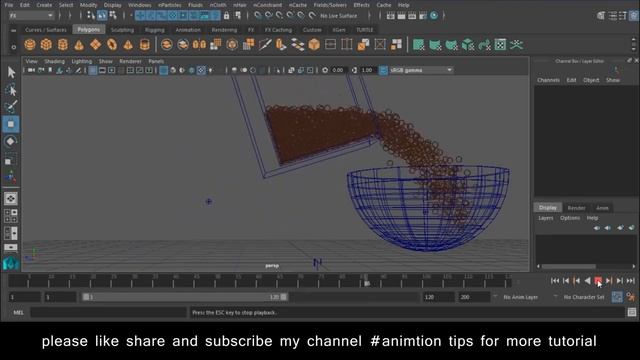Switch to the FX Caching shelf tab
The image size is (640, 360).
278,30
